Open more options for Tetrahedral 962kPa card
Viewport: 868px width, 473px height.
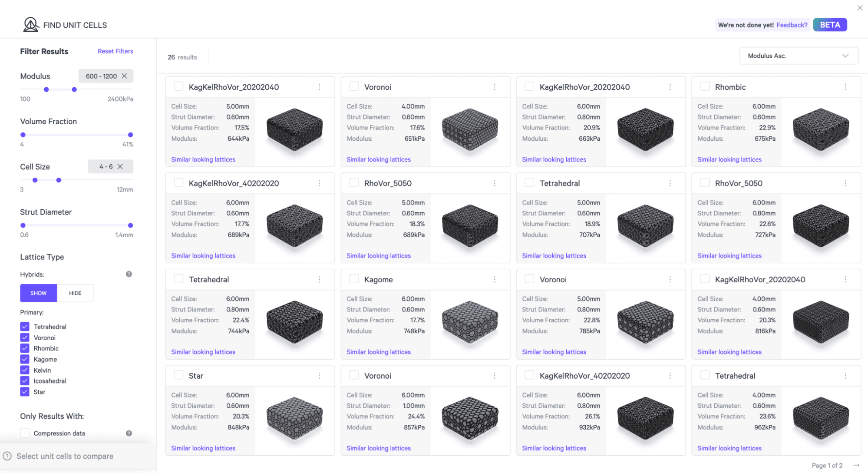point(845,375)
